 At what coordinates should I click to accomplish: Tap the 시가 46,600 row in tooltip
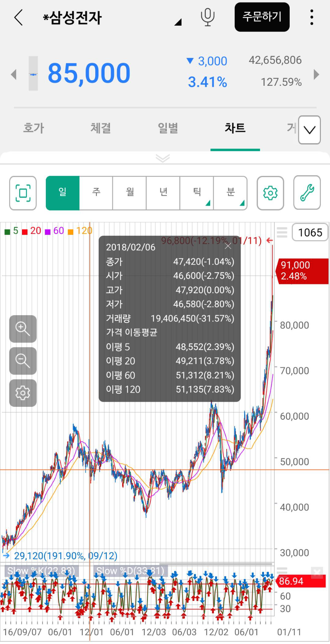[170, 276]
